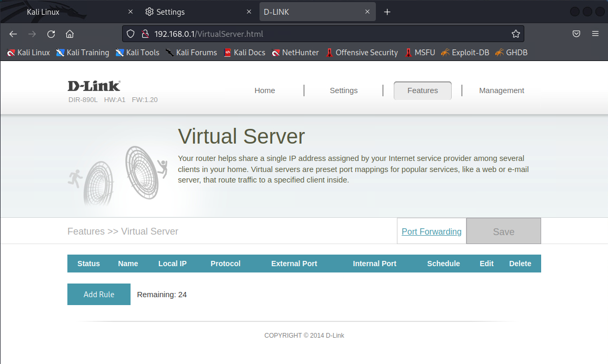Open the Kali Forums bookmark
The image size is (608, 364).
191,52
